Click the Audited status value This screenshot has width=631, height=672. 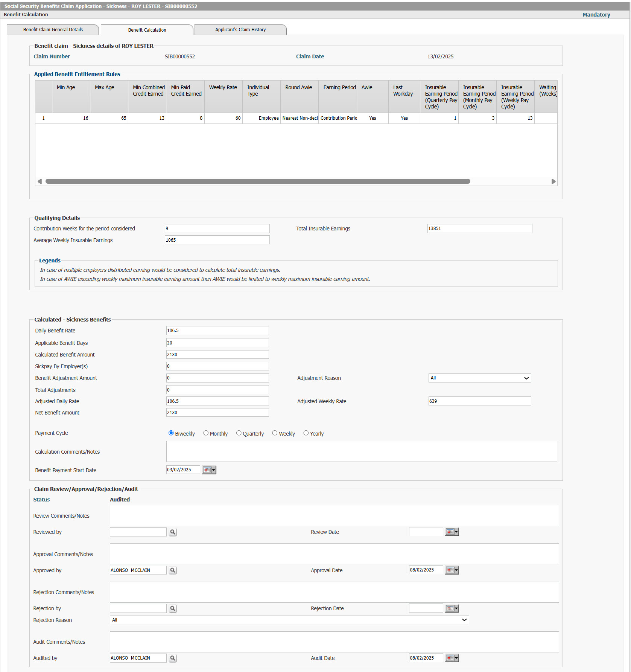coord(120,500)
